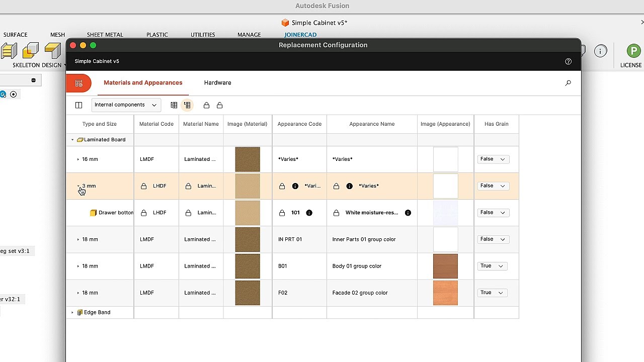Click first Skeleton Design icon in Fusion ribbon

tap(9, 51)
